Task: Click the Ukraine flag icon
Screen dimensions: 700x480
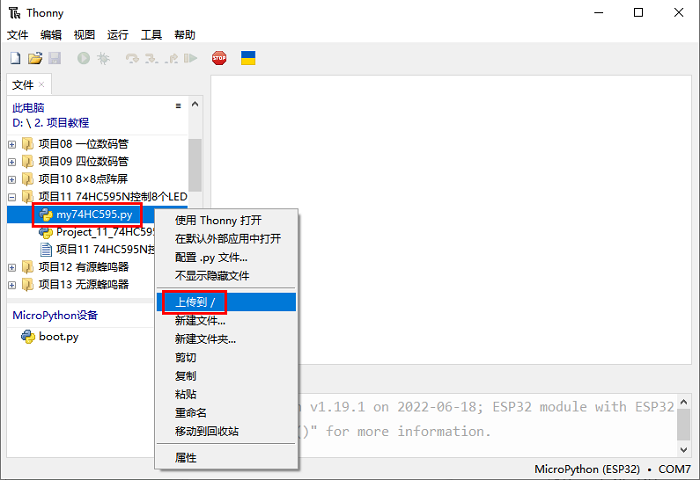Action: click(248, 58)
